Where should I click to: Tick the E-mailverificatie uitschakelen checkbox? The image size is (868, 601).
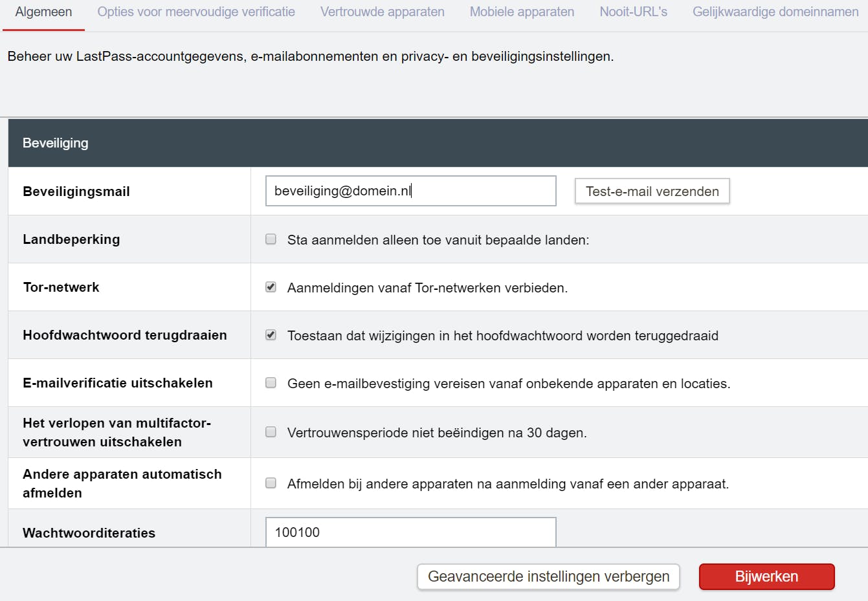coord(271,383)
